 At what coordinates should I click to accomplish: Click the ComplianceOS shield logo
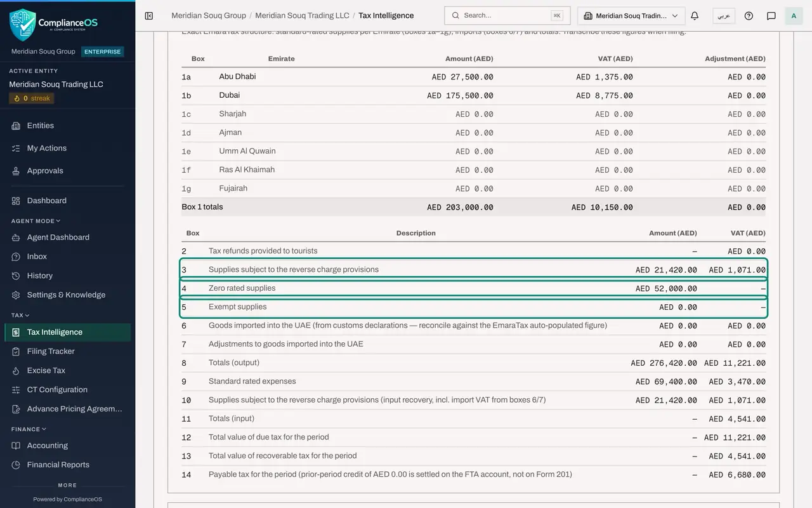22,24
